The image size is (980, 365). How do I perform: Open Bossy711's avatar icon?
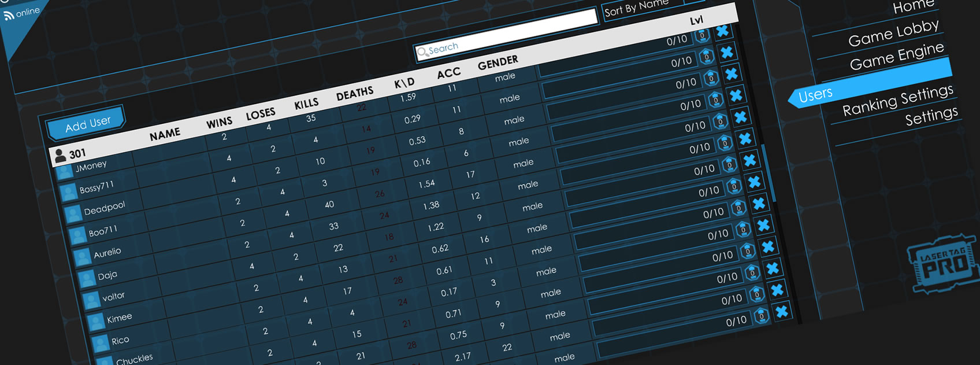click(68, 193)
